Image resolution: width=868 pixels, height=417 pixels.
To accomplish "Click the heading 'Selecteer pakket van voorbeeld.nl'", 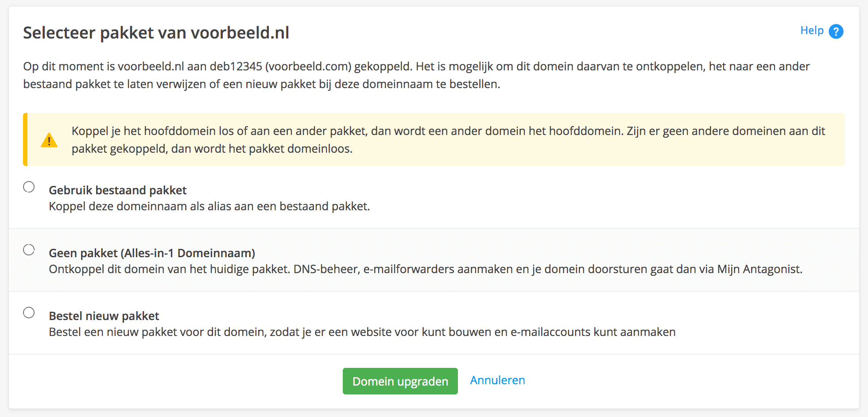I will click(156, 33).
